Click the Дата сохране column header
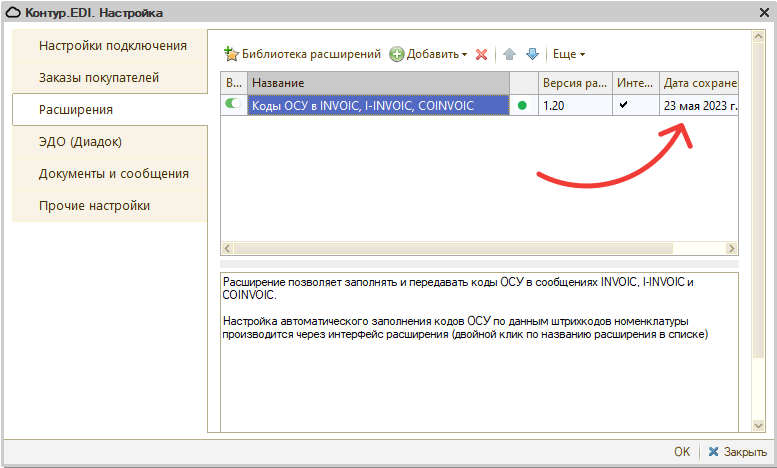The height and width of the screenshot is (468, 777). (699, 83)
